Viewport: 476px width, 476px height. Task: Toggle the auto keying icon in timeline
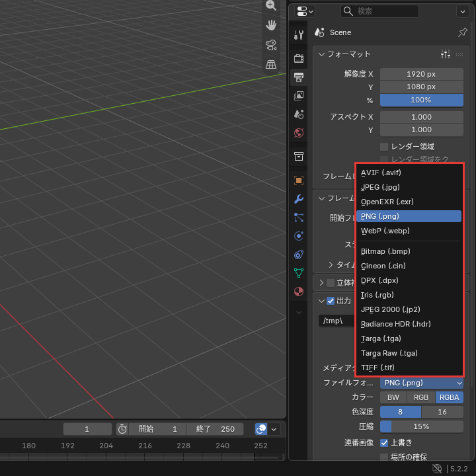tap(261, 429)
